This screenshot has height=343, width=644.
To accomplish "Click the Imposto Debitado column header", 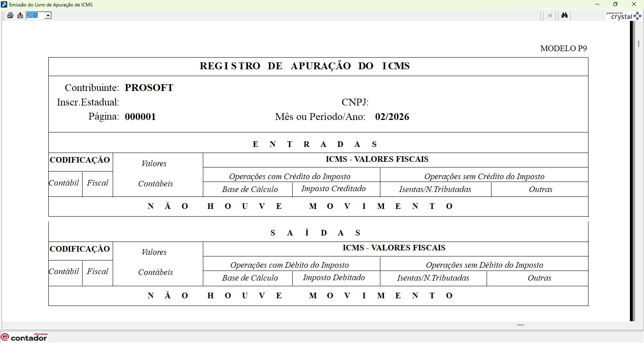I will coord(334,277).
